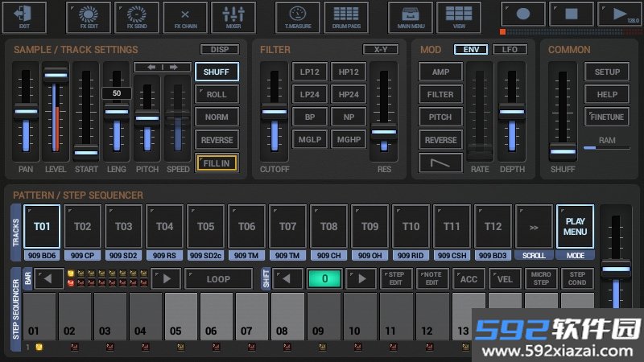Open the FX CHAIN panel
The width and height of the screenshot is (644, 362).
pos(185,17)
